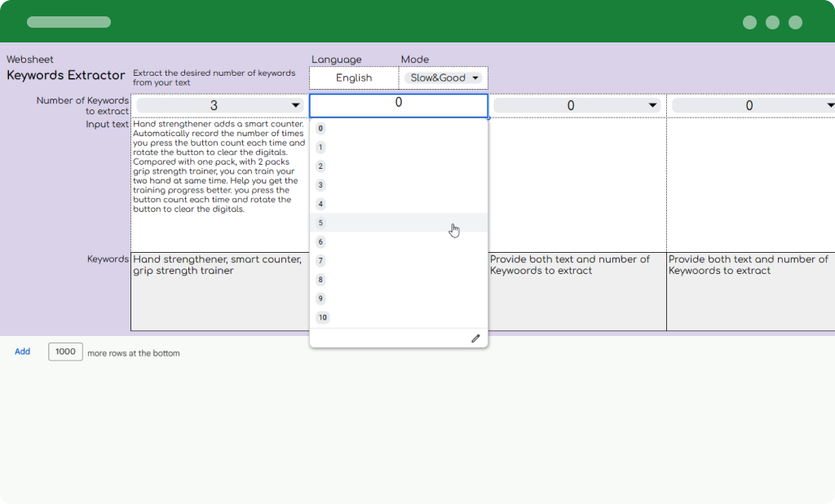Choose 3 in the open dropdown list
This screenshot has width=835, height=504.
tap(321, 185)
